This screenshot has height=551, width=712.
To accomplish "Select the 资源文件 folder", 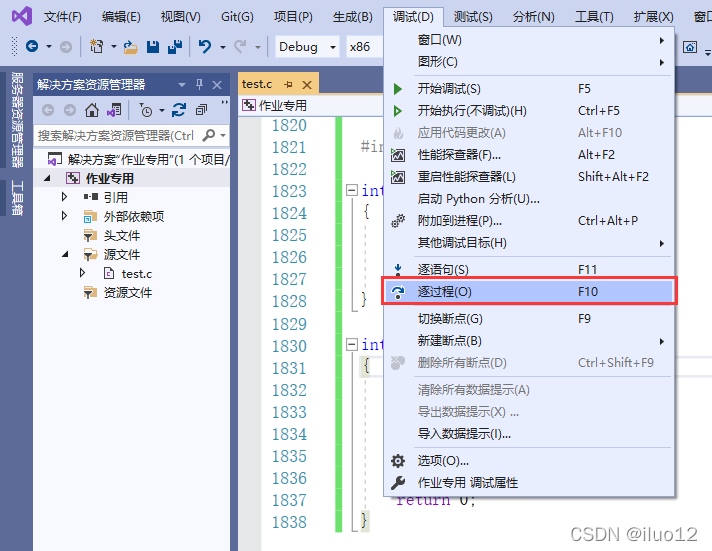I will [x=127, y=293].
